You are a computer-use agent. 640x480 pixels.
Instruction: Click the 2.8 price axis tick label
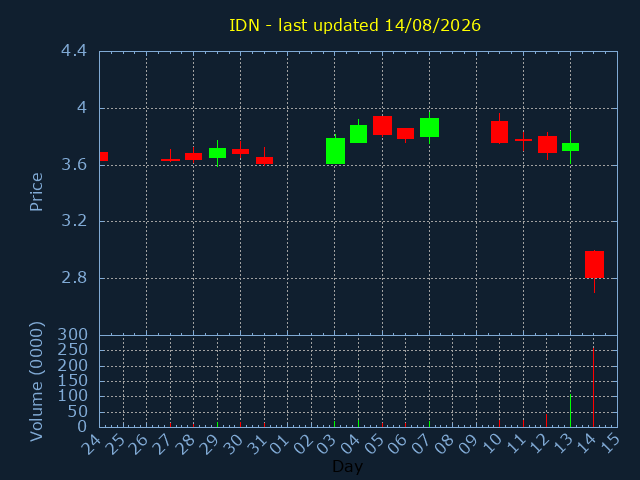(74, 278)
